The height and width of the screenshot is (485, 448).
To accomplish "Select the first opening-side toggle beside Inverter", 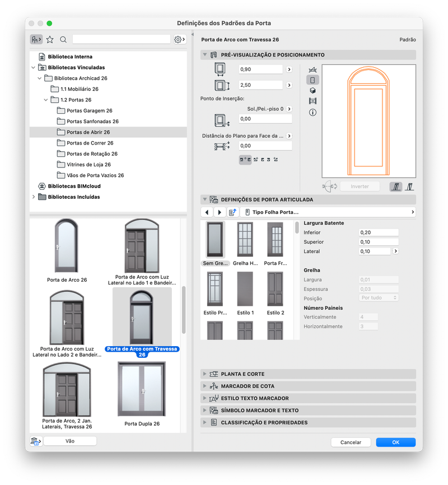I will 396,186.
